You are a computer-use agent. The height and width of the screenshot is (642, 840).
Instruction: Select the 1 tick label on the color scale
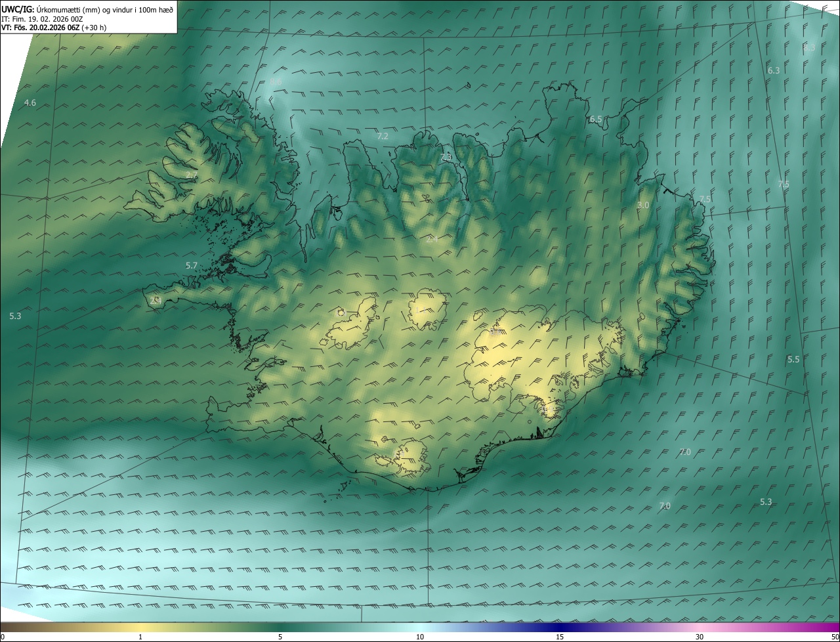click(140, 637)
